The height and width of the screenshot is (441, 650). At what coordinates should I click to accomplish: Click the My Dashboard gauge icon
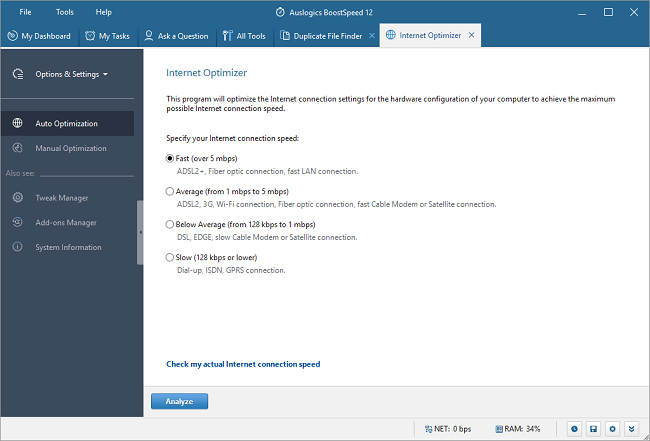(x=12, y=36)
